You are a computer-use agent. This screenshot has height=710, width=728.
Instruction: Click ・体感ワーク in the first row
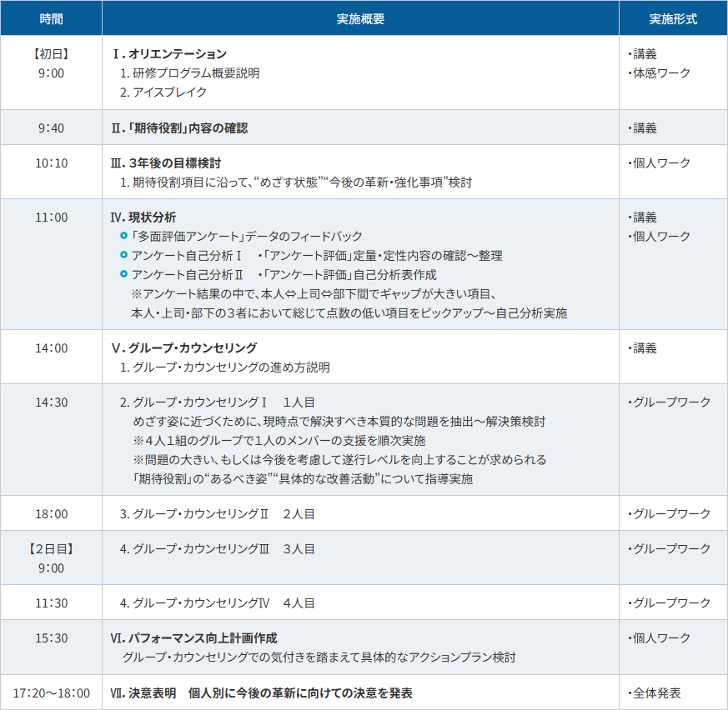tap(659, 73)
